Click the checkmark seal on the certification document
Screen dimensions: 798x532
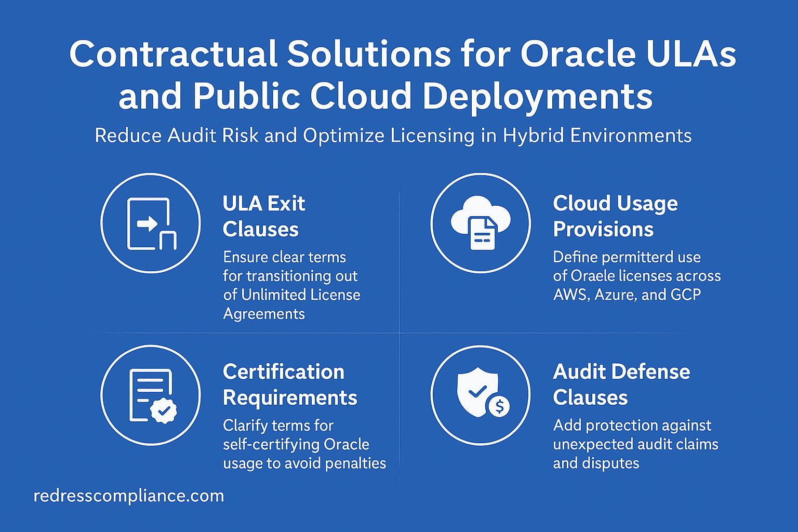pos(164,411)
